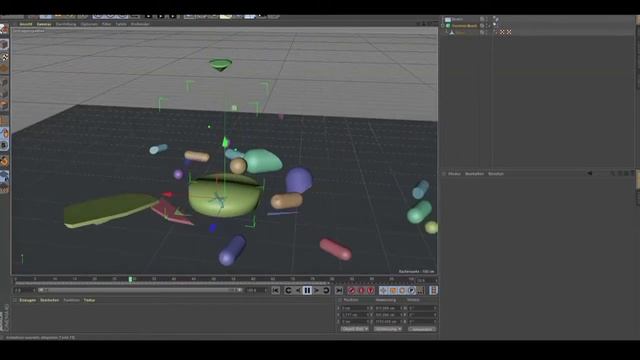Toggle Rotation keyframe recording icon
The width and height of the screenshot is (640, 360).
(x=402, y=290)
